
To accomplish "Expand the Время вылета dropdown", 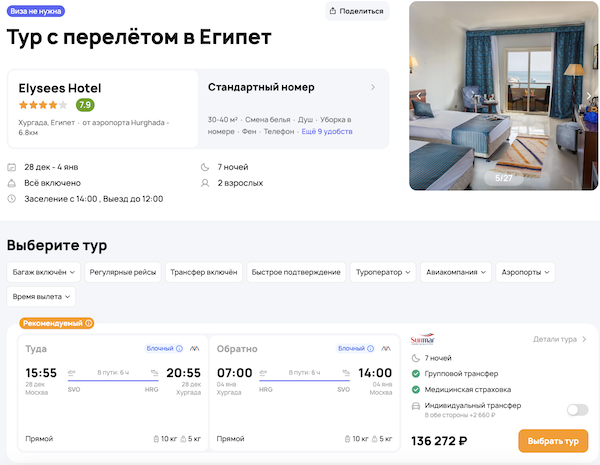I will [x=41, y=296].
